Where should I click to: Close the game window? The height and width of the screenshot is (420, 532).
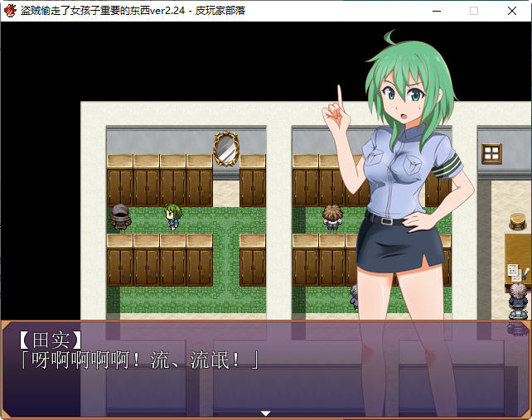point(512,11)
